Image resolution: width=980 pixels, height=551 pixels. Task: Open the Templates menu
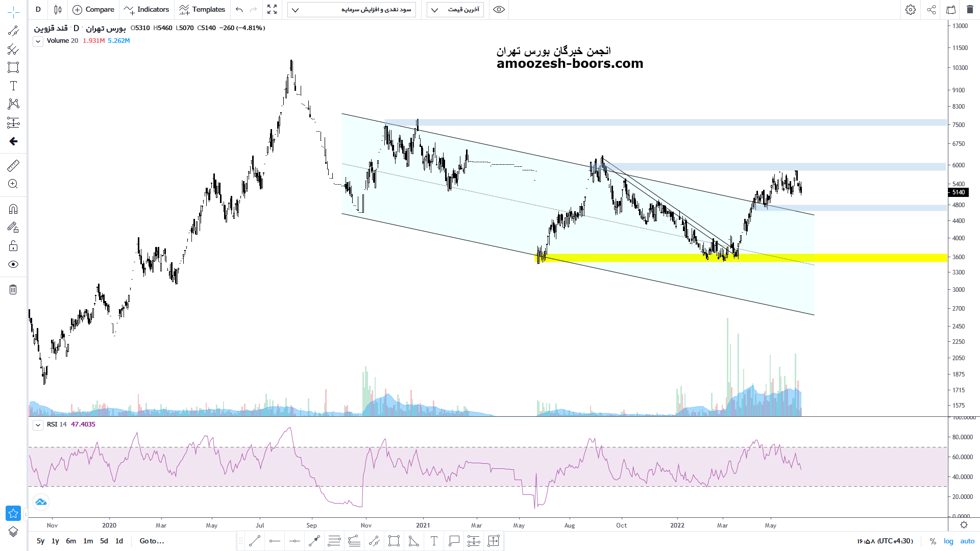[202, 10]
